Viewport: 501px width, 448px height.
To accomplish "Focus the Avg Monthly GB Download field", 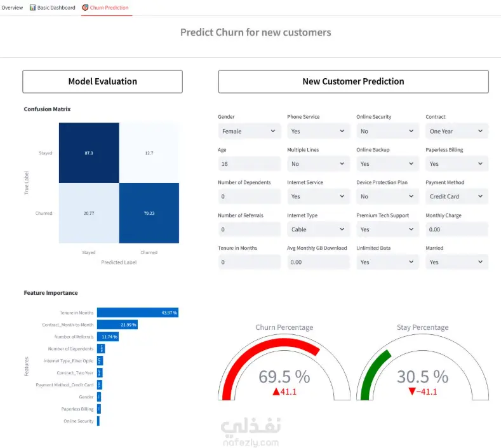I will [318, 262].
